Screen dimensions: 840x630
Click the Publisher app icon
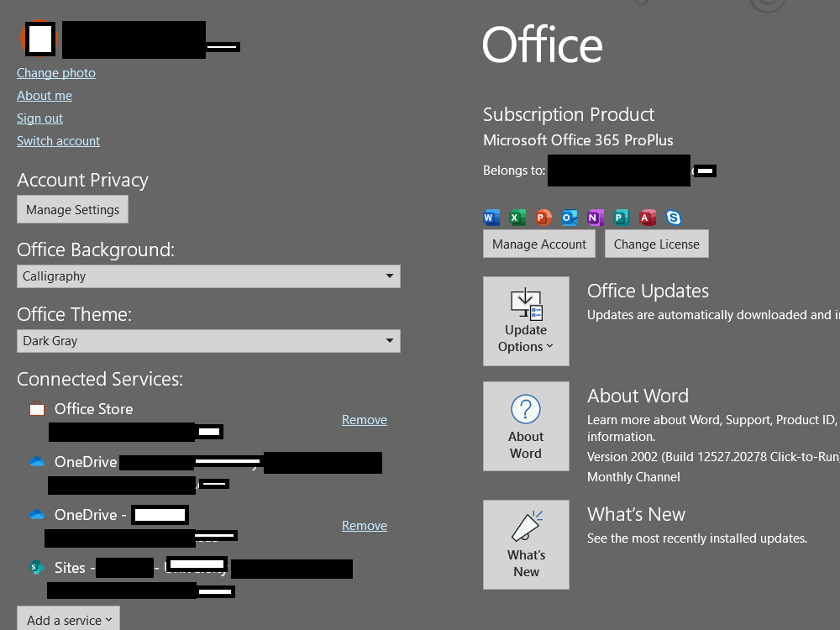click(x=621, y=218)
